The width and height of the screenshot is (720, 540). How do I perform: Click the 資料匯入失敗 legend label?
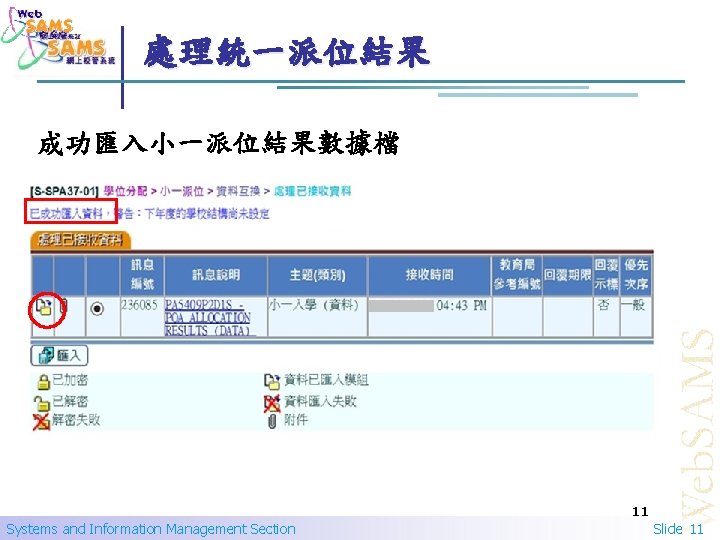321,401
